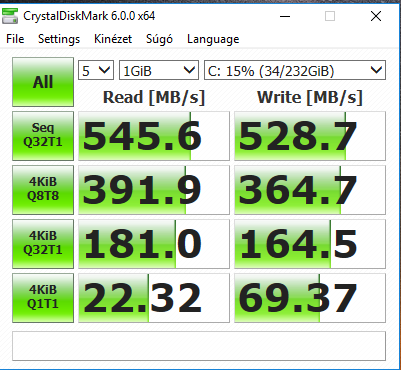Click the CrystalDiskMark app icon in title bar
The height and width of the screenshot is (370, 401).
[x=10, y=16]
